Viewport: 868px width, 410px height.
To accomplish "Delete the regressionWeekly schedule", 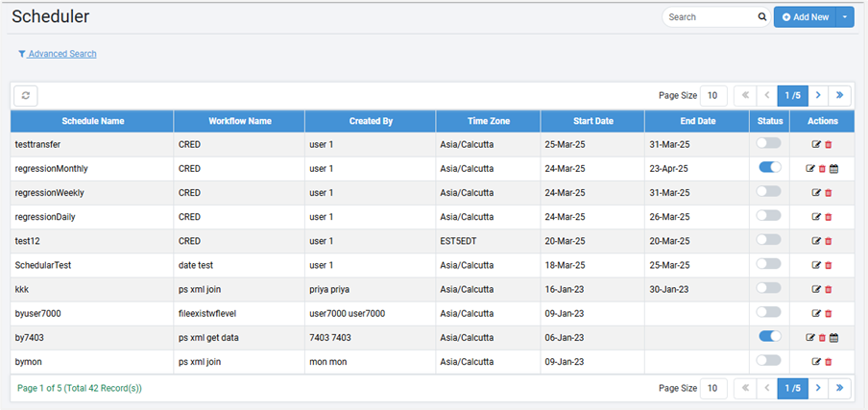I will click(829, 193).
